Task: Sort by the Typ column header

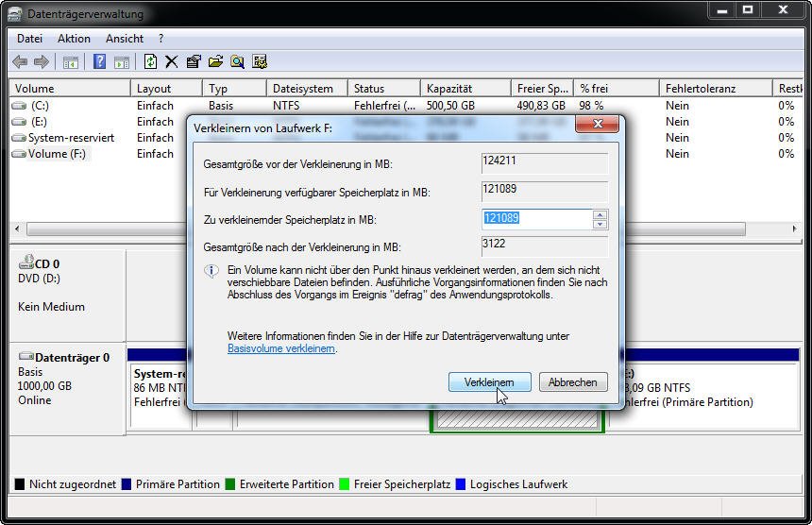Action: (234, 89)
